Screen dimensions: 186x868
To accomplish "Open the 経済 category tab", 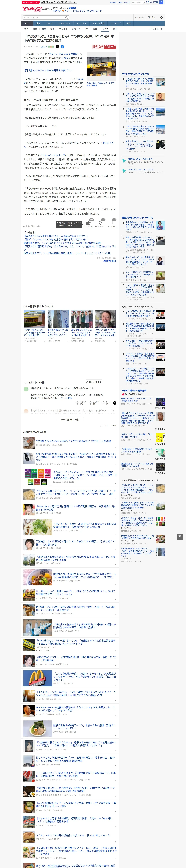I will tap(52, 29).
